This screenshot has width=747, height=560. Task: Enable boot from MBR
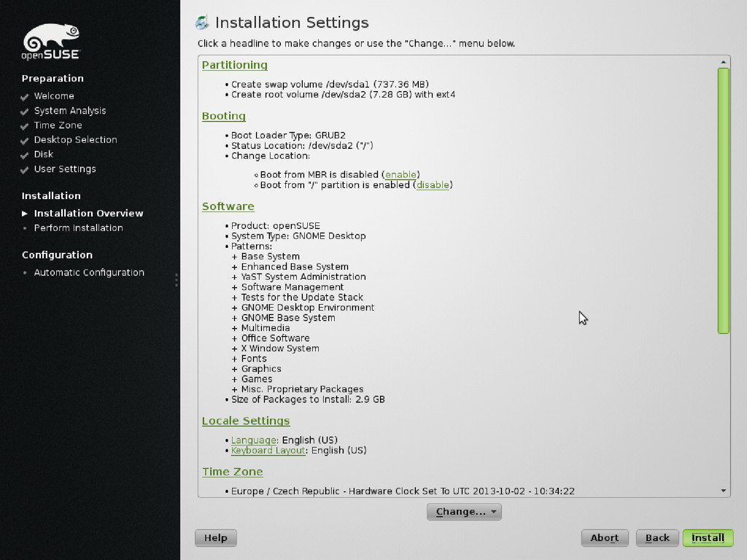(400, 175)
